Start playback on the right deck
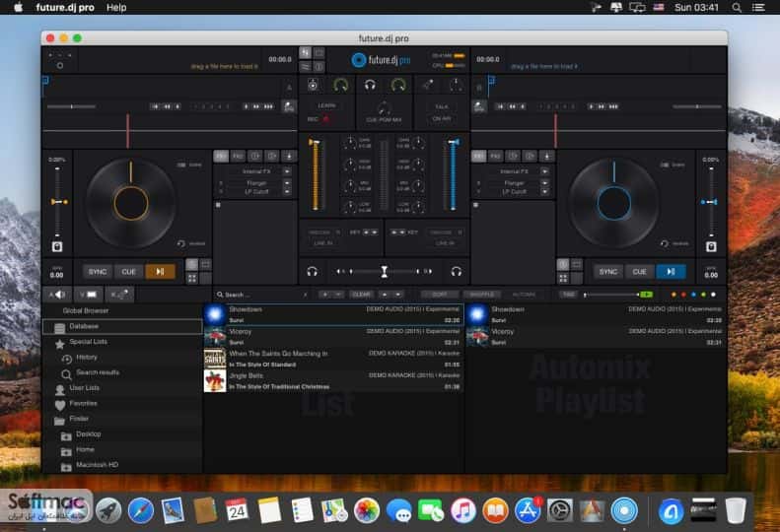 (671, 272)
